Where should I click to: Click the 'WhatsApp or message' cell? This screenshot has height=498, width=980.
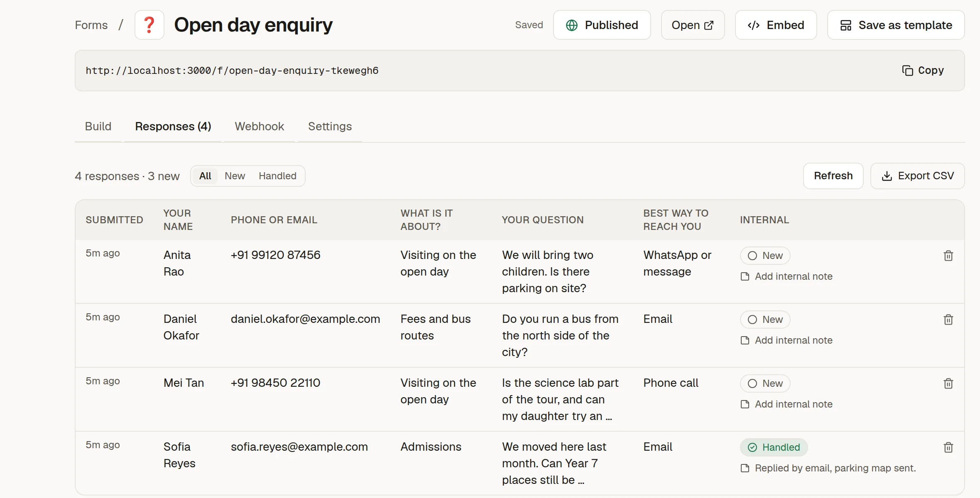[x=677, y=263]
